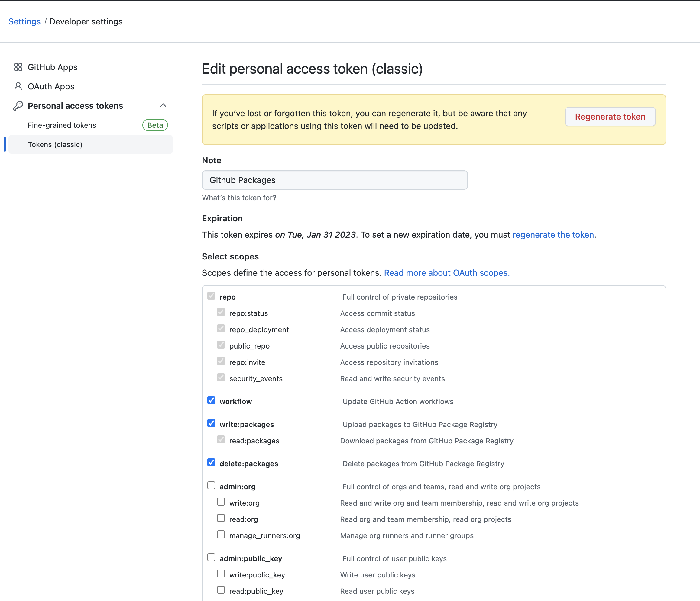Collapse the Personal access tokens section chevron
700x601 pixels.
click(163, 105)
